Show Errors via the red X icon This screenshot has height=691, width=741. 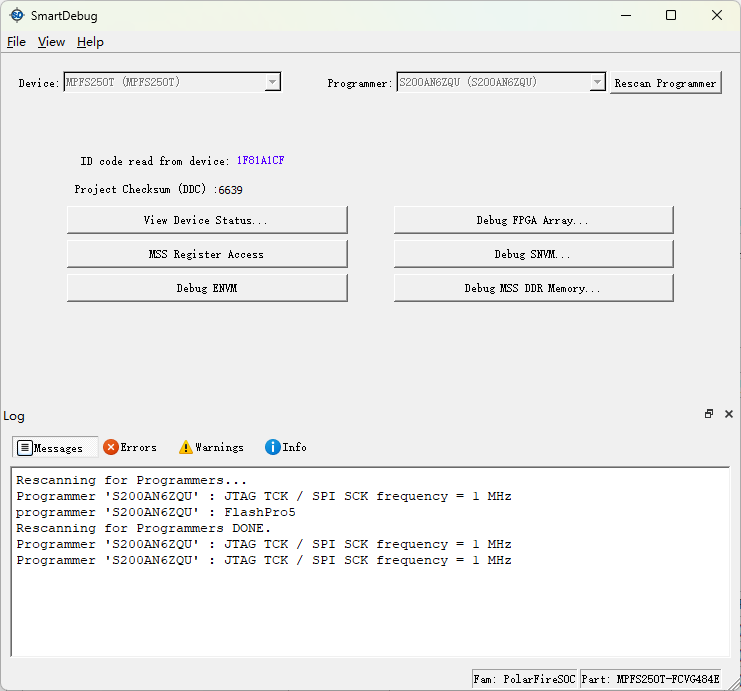coord(111,447)
